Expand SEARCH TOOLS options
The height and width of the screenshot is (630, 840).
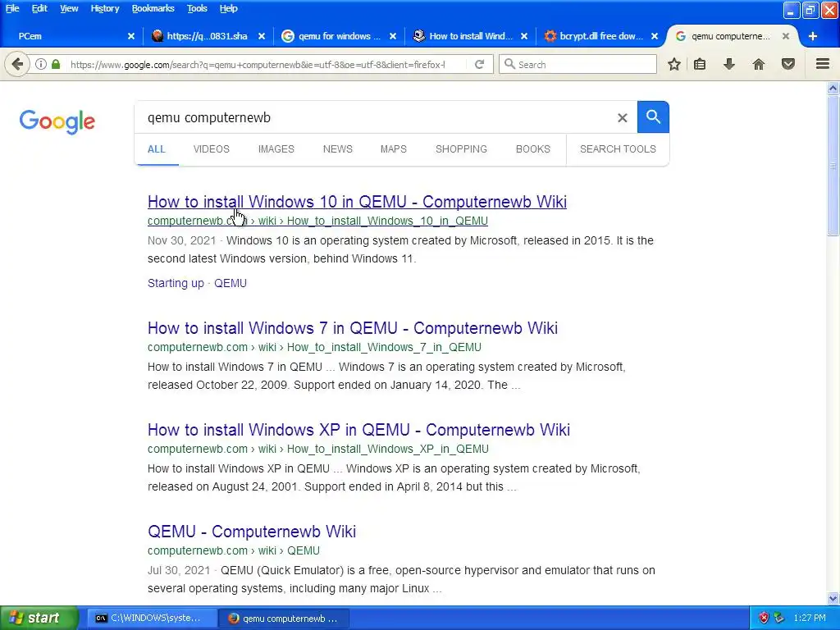(618, 149)
